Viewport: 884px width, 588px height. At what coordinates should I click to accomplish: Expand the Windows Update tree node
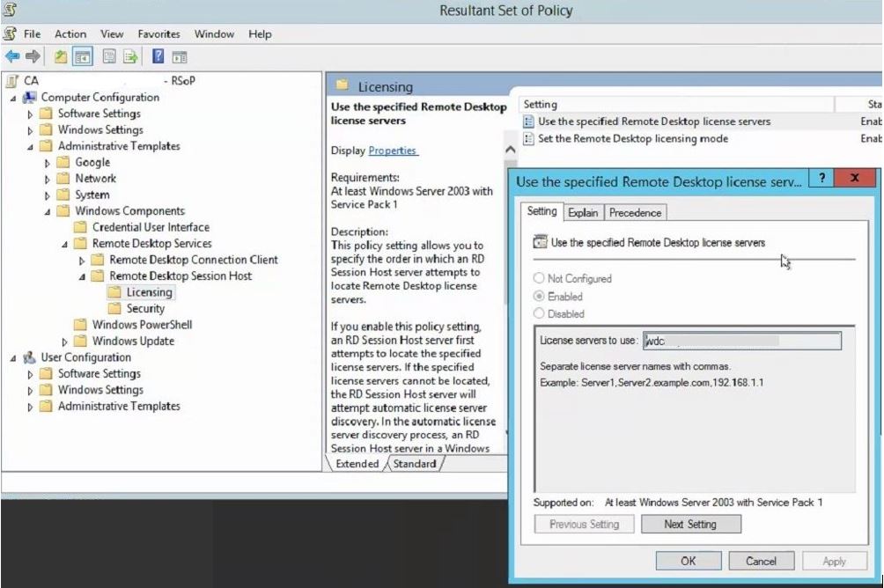point(65,342)
